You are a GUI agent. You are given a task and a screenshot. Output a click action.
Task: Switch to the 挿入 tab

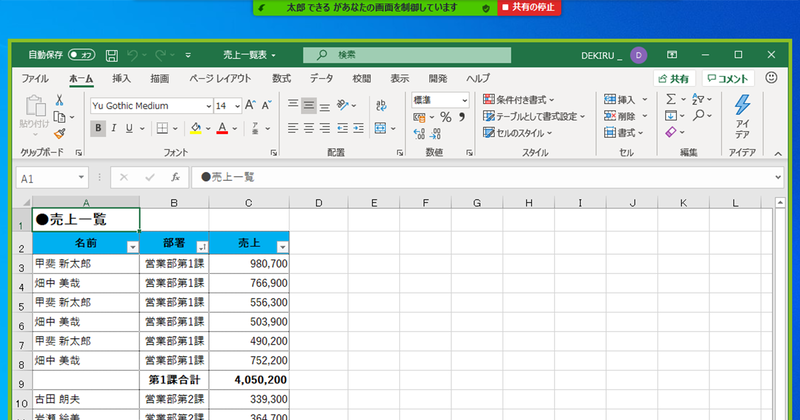coord(121,79)
